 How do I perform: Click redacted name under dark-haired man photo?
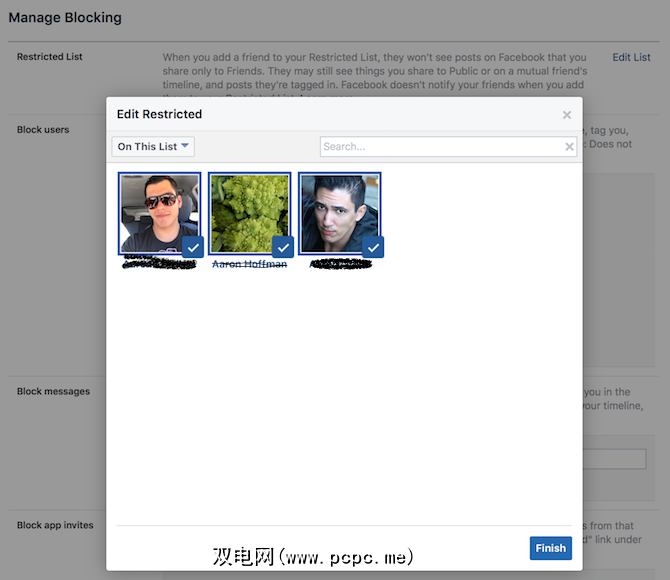tap(341, 264)
